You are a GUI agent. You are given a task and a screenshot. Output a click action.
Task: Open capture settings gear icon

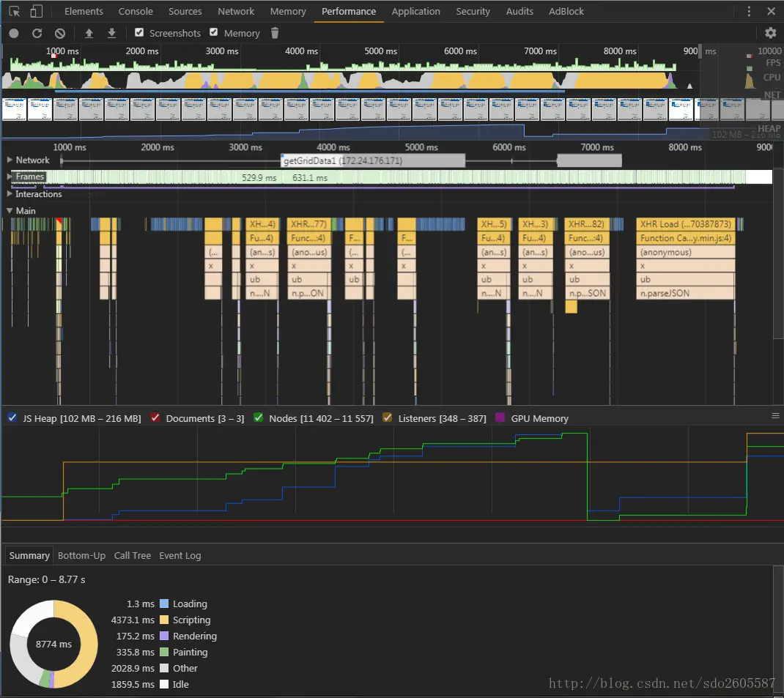[x=770, y=33]
